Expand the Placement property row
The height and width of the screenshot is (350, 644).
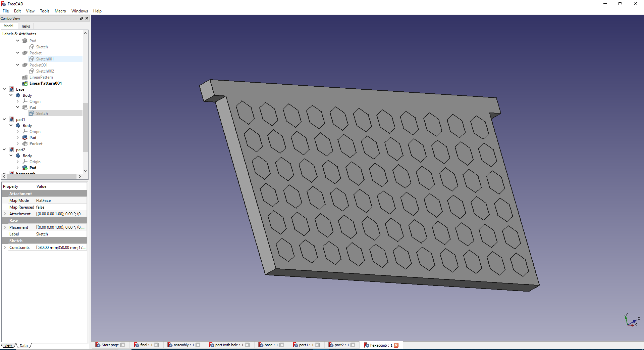(5, 227)
